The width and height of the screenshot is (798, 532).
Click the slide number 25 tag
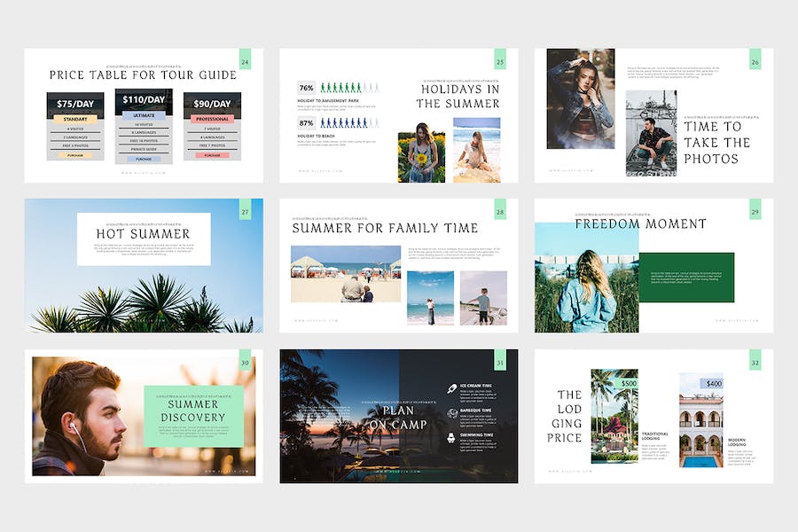point(500,59)
